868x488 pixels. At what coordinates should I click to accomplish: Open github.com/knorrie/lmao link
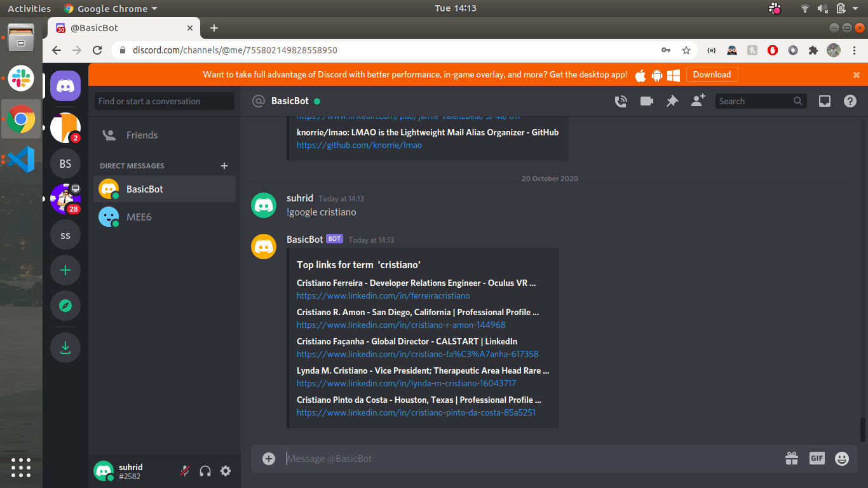[x=359, y=146]
